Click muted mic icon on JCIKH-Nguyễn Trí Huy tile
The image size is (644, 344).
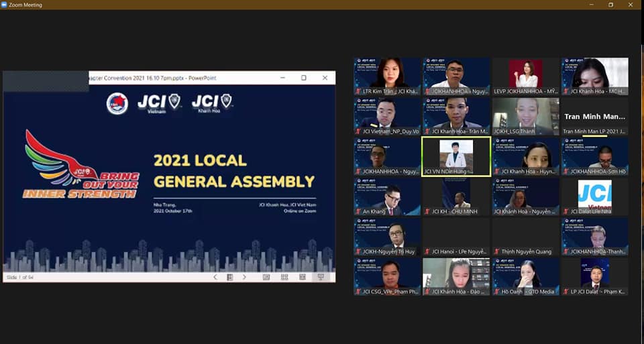click(x=358, y=251)
